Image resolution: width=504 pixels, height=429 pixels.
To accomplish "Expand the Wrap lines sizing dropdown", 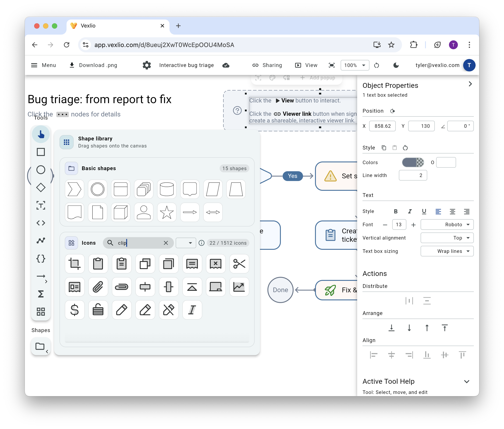I will pyautogui.click(x=447, y=251).
